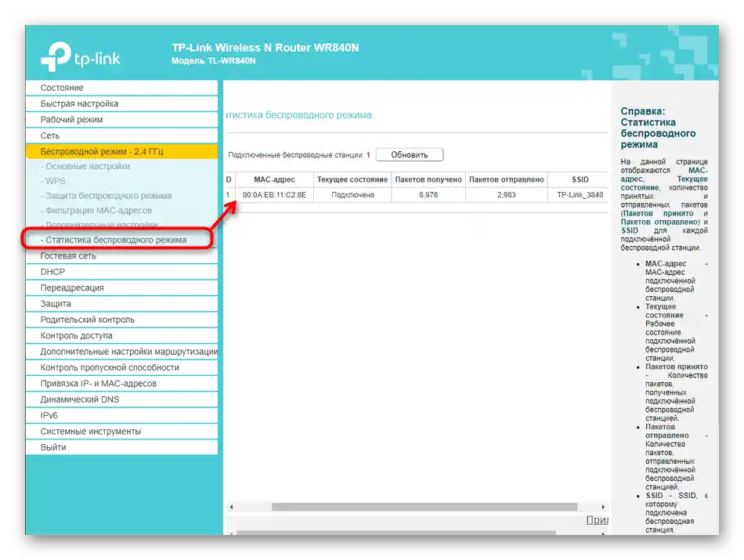Screen dimensions: 744x560
Task: Click the TP-Link_3840 SSID cell
Action: (x=580, y=194)
